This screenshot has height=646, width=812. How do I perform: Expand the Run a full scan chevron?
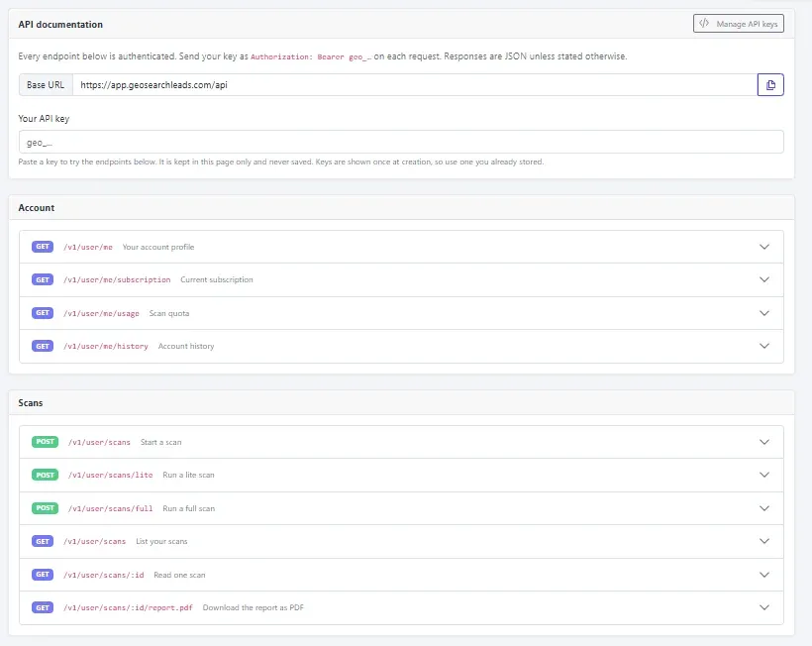tap(763, 508)
